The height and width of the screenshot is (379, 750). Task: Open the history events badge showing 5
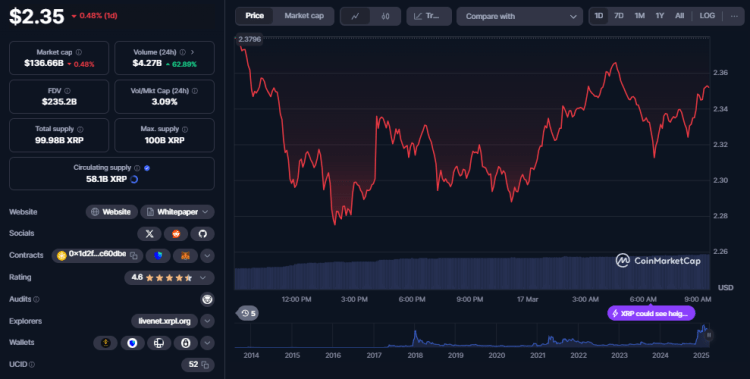point(248,313)
